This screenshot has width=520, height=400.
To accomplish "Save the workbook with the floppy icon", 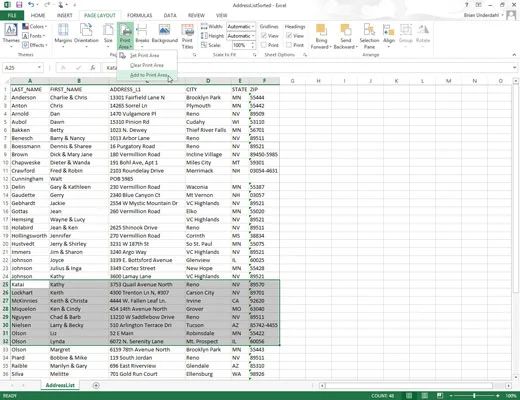I will 19,5.
